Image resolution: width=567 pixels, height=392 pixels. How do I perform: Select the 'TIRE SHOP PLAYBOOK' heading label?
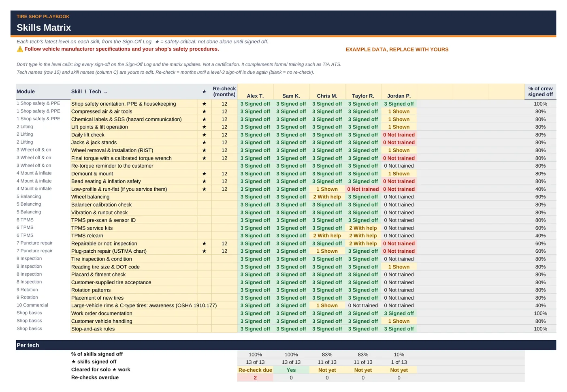[43, 17]
